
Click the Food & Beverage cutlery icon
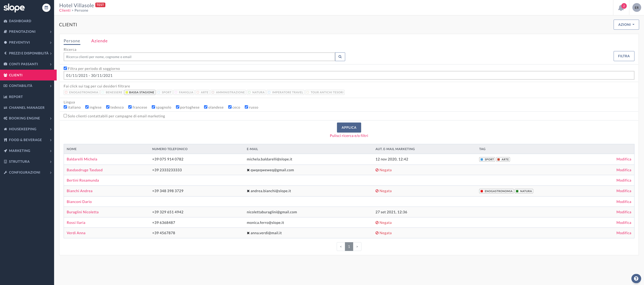click(x=5, y=140)
